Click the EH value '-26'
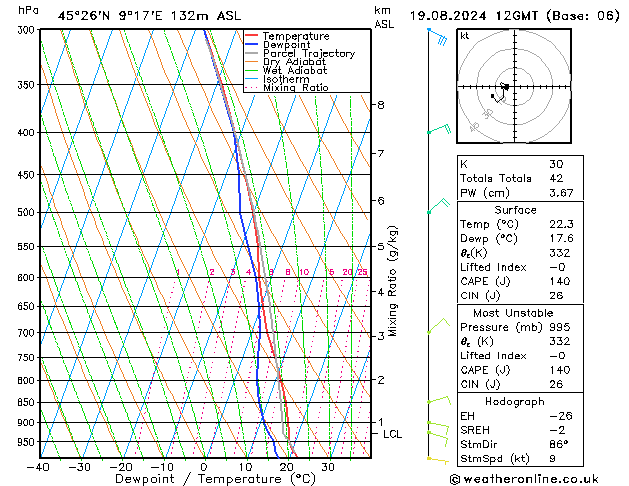Viewport: 629px width, 486px height. [560, 416]
